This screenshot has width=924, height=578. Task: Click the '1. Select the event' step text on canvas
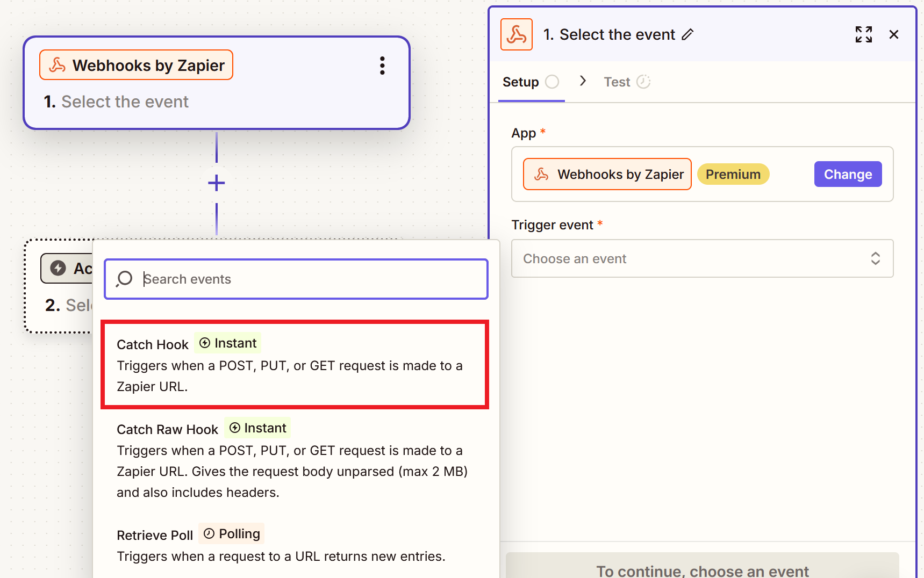[x=116, y=102]
